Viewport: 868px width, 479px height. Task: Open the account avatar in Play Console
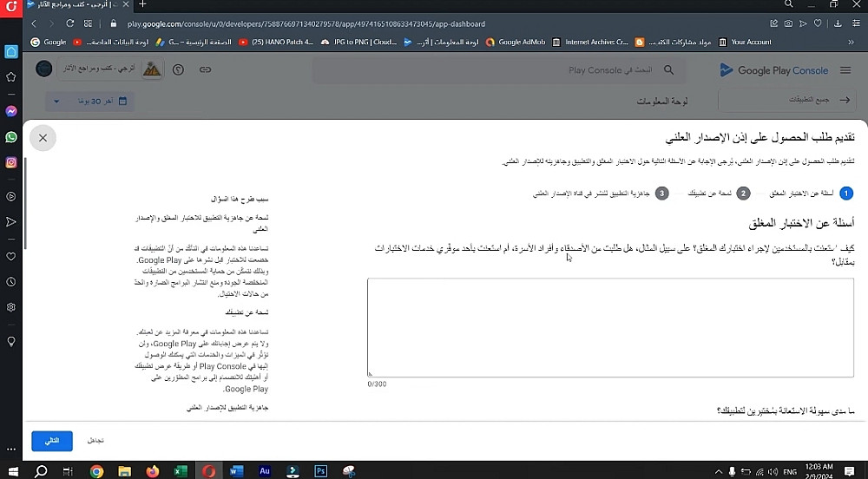(43, 69)
